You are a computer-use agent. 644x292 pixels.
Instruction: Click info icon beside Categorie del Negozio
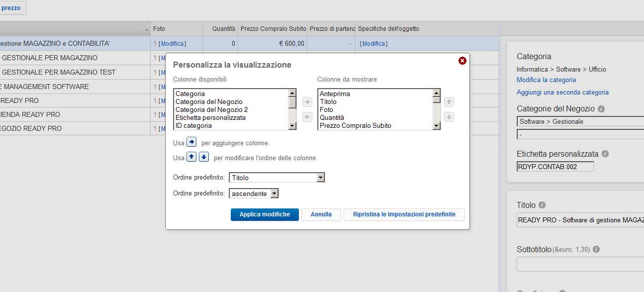tap(601, 109)
